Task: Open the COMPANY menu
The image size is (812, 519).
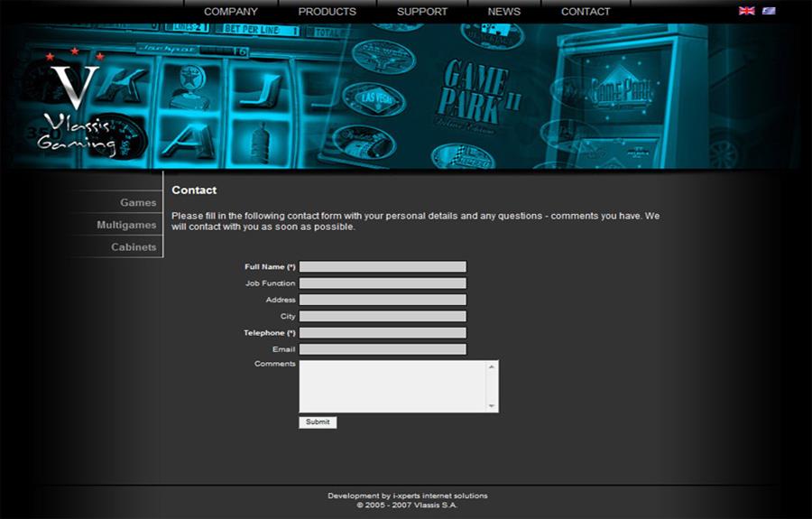Action: tap(230, 12)
